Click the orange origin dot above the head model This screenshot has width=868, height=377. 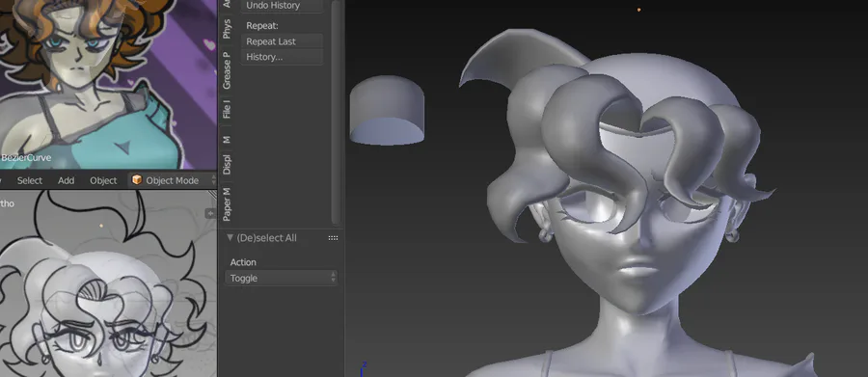tap(638, 10)
